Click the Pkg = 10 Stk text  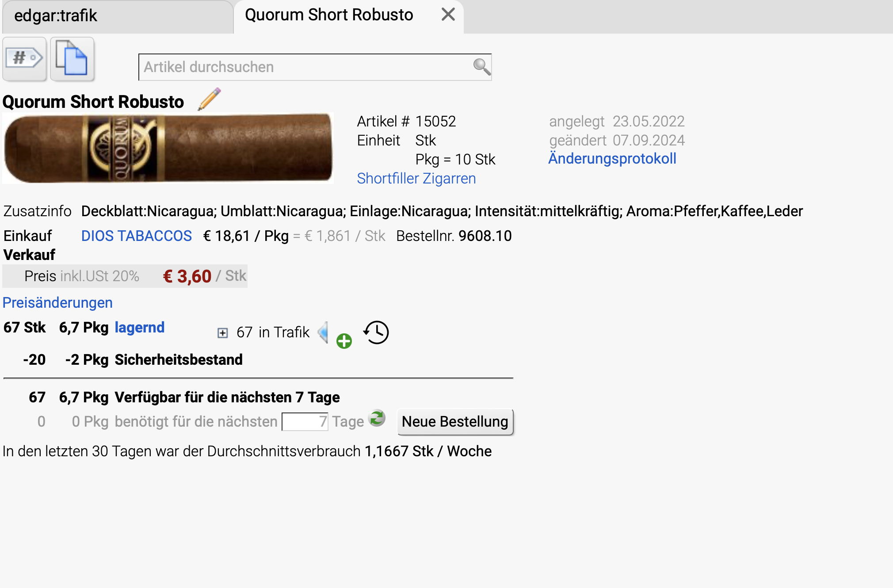point(455,160)
